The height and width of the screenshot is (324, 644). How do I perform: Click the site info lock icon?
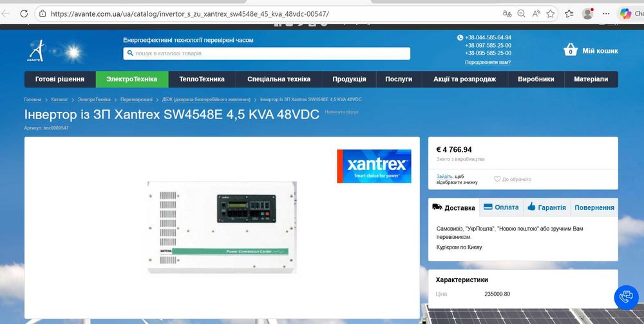point(43,14)
